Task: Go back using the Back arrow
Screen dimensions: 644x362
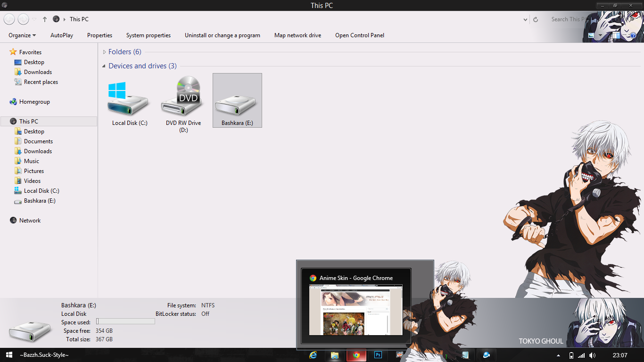Action: pyautogui.click(x=9, y=19)
